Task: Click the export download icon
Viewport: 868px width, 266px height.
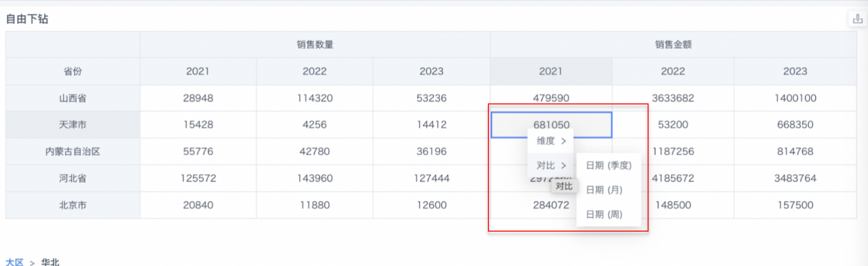Action: pyautogui.click(x=857, y=19)
